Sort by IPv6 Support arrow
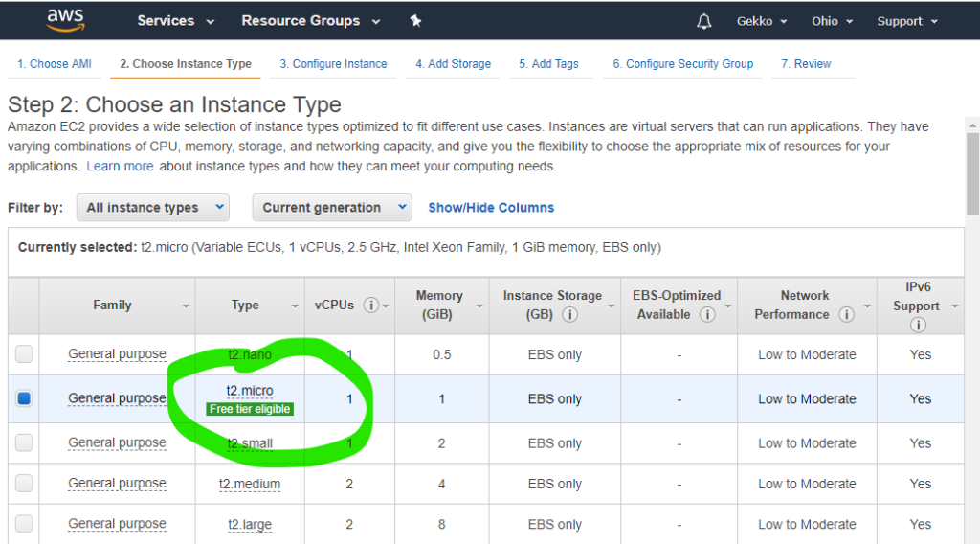This screenshot has width=980, height=544. pos(955,306)
